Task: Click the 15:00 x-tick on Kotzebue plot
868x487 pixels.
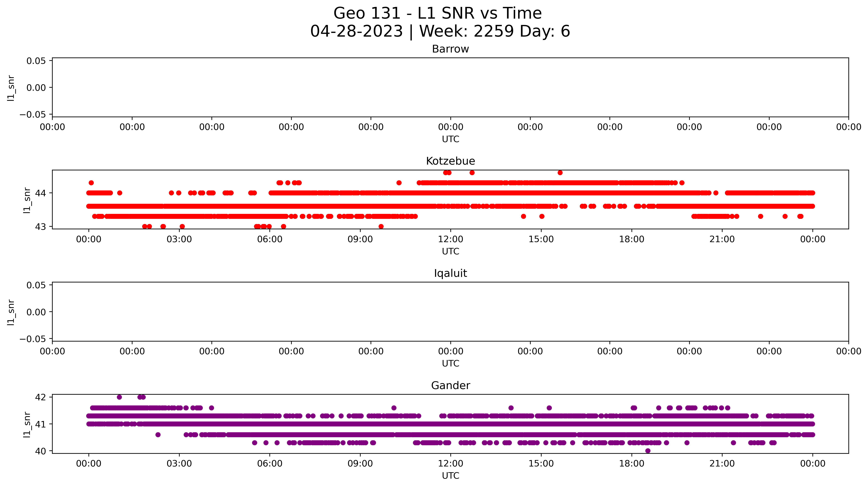Action: 541,239
